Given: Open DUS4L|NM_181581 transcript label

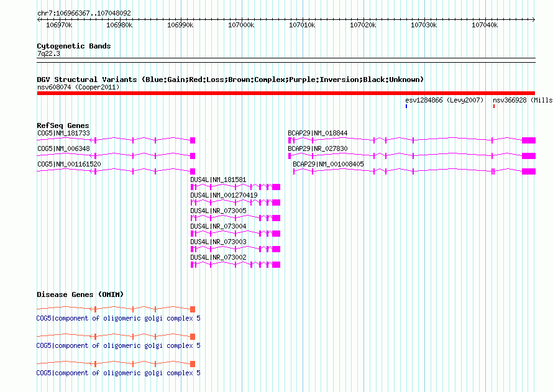Looking at the screenshot, I should [x=218, y=180].
